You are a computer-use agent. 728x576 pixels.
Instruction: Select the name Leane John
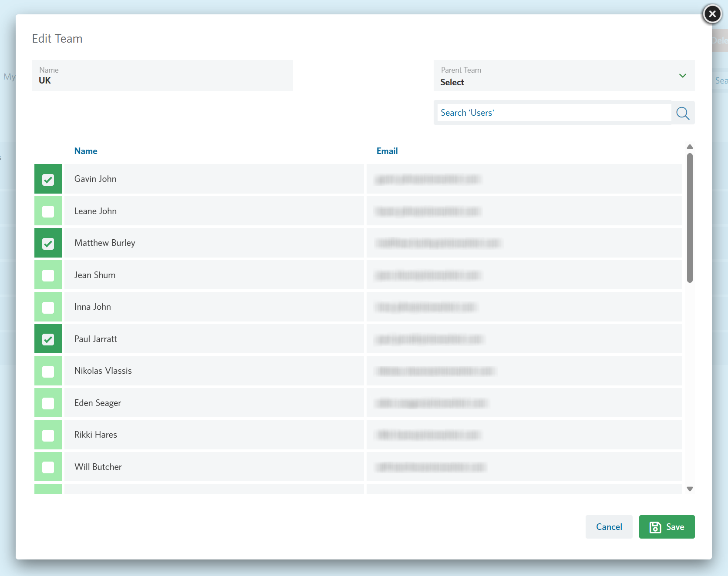tap(95, 211)
